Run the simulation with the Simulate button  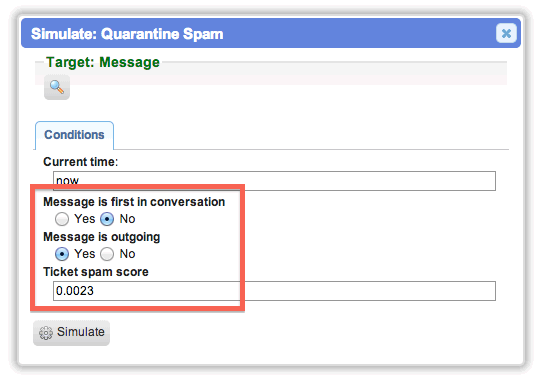pos(71,333)
